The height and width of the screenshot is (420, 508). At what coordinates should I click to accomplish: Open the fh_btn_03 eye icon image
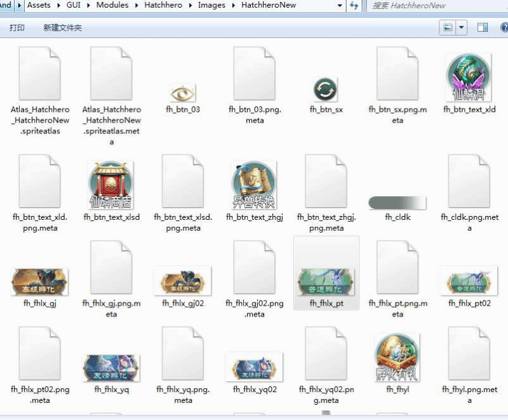(182, 93)
